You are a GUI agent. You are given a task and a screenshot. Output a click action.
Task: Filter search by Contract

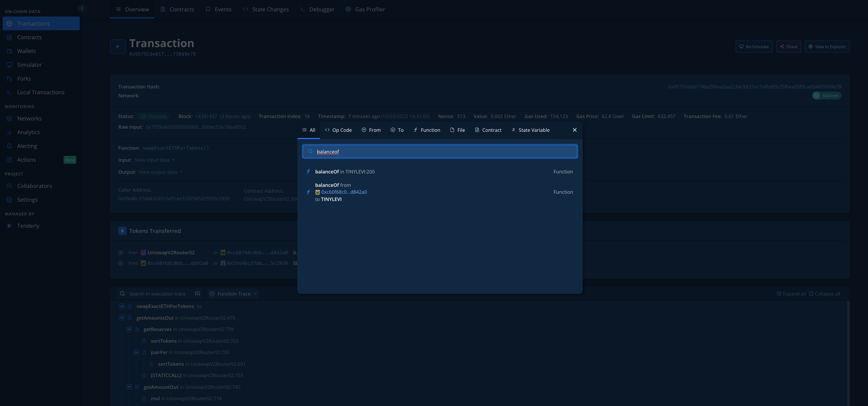pyautogui.click(x=488, y=130)
